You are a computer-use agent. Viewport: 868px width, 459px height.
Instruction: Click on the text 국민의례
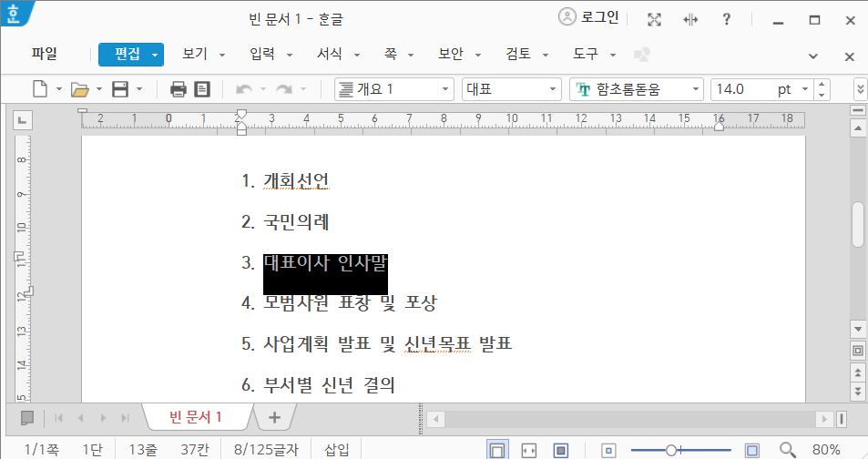point(296,222)
